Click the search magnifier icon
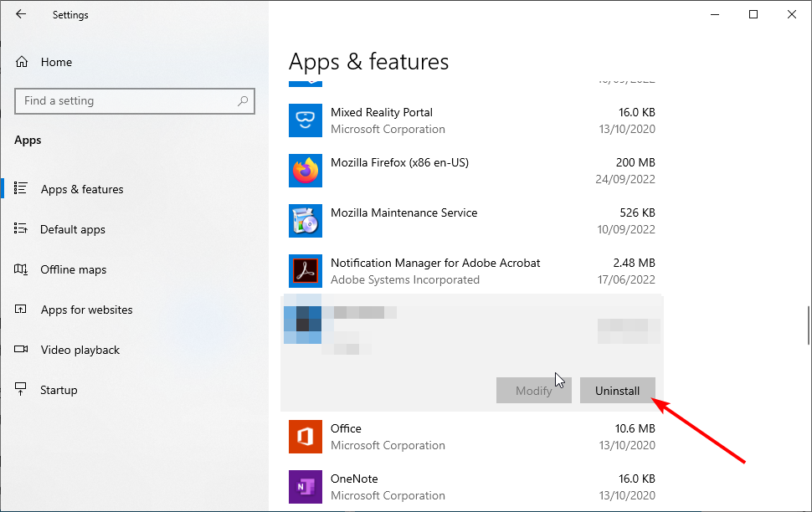 click(243, 101)
